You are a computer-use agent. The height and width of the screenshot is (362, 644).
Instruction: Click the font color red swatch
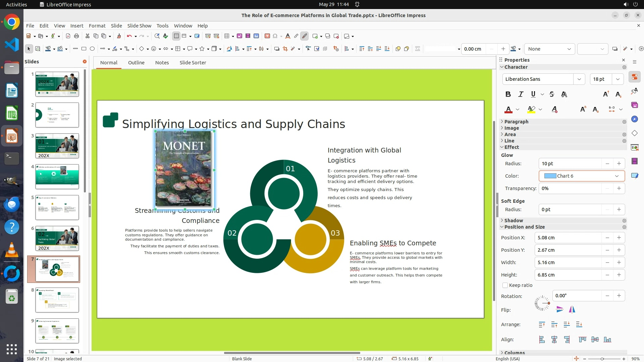[x=508, y=110]
